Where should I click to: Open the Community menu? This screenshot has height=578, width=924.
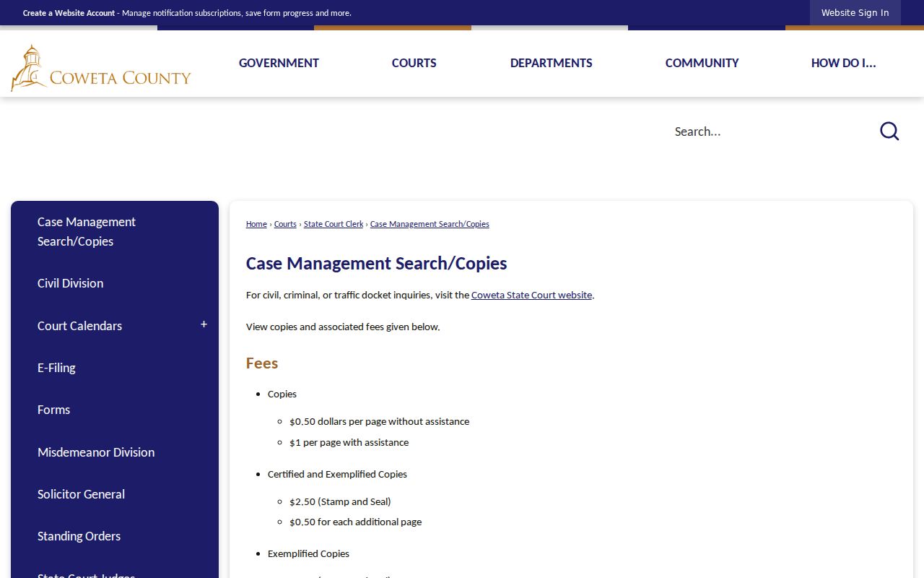[x=702, y=63]
